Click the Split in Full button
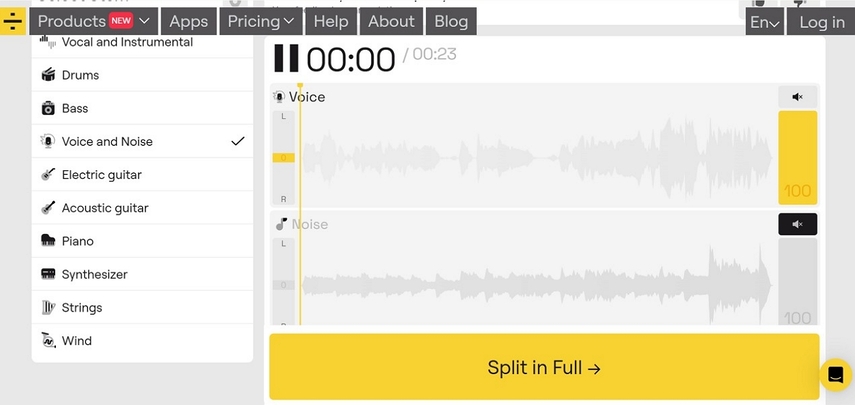Viewport: 855px width, 405px height. coord(544,367)
